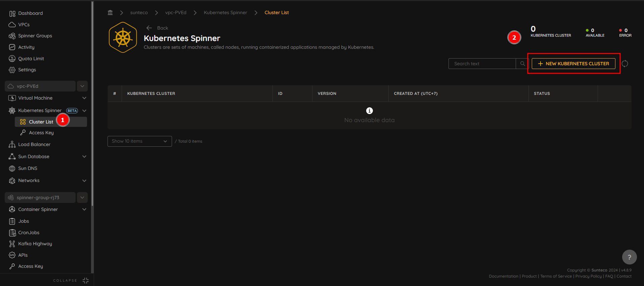Open the Contact footer link

click(x=624, y=276)
